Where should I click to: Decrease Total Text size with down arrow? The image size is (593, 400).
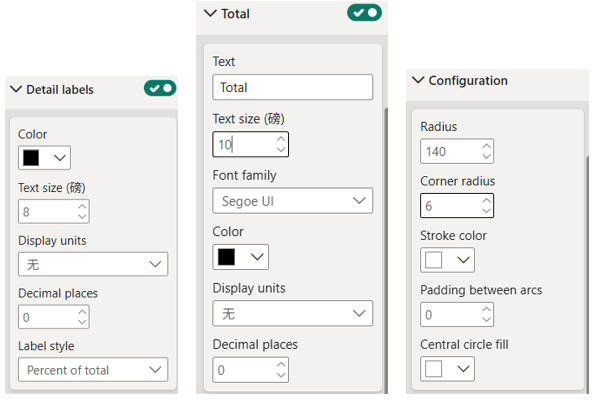(x=281, y=149)
